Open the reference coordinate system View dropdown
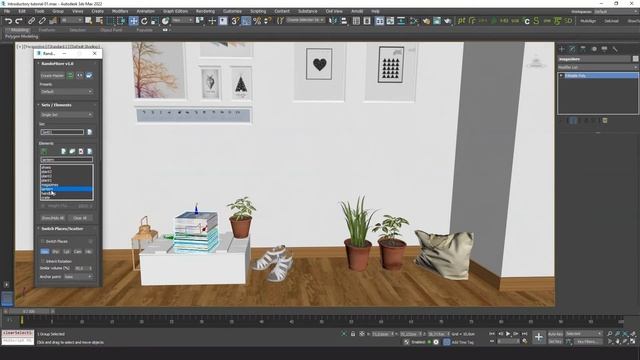 tap(182, 20)
